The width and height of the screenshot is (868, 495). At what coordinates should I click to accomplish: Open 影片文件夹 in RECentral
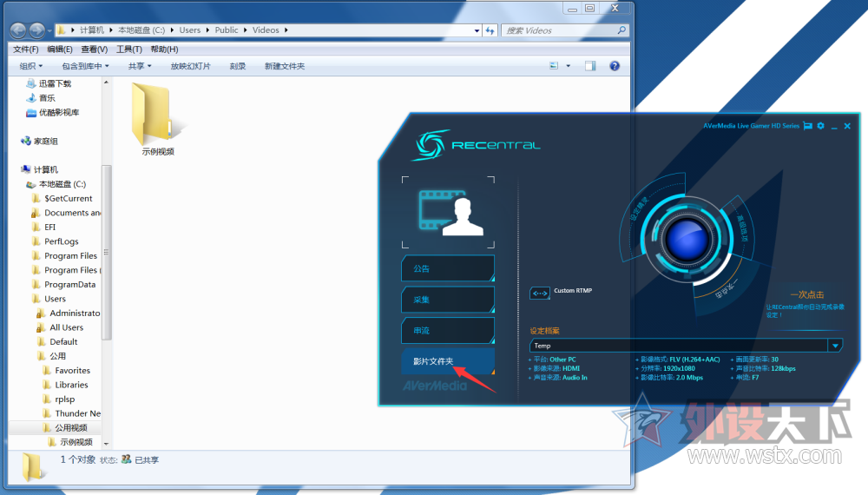click(447, 361)
